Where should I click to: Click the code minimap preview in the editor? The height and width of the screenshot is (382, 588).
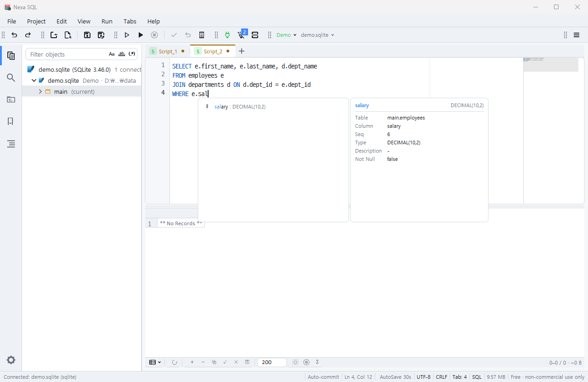click(551, 64)
